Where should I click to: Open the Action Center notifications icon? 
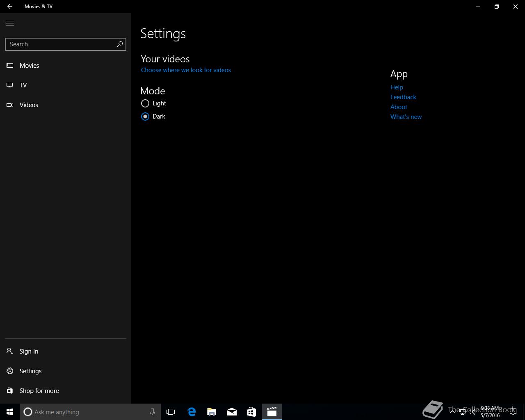click(x=513, y=412)
